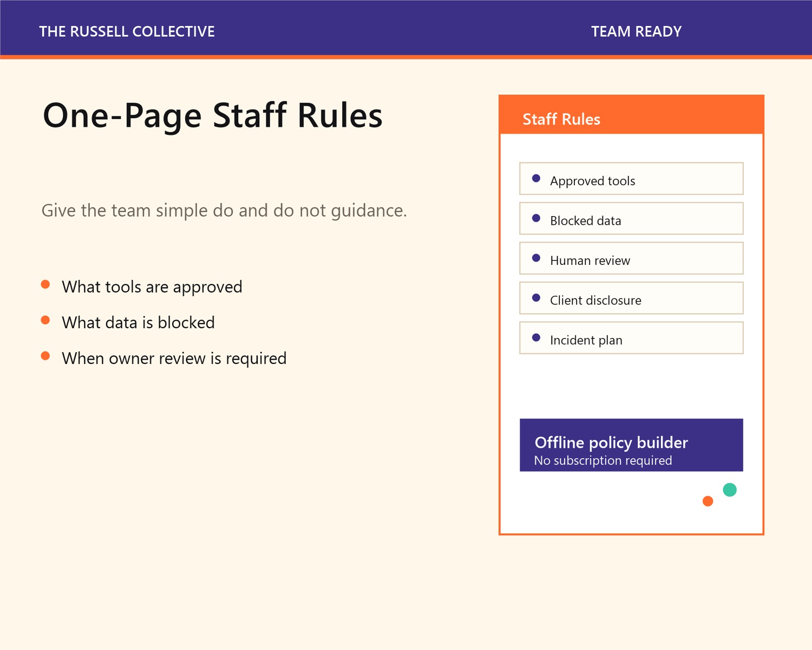This screenshot has height=650, width=812.
Task: Click the 'When owner review is required' bullet
Action: tap(174, 358)
